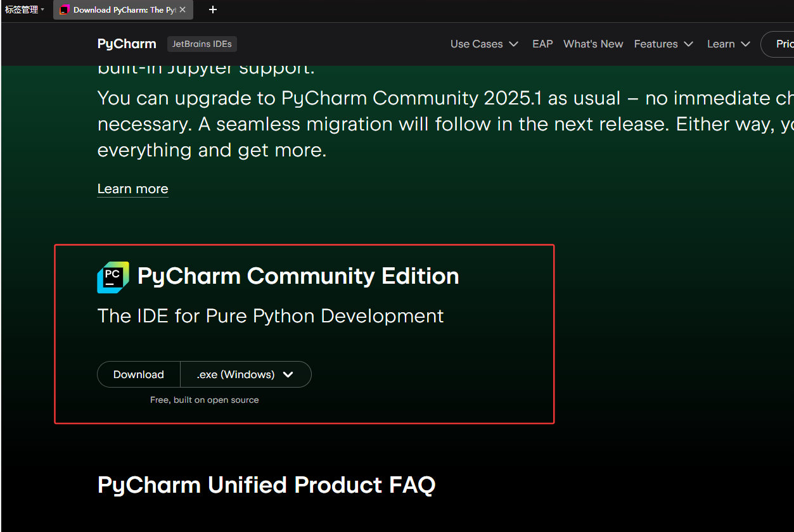The image size is (794, 532).
Task: Follow the Learn more link
Action: pyautogui.click(x=132, y=189)
